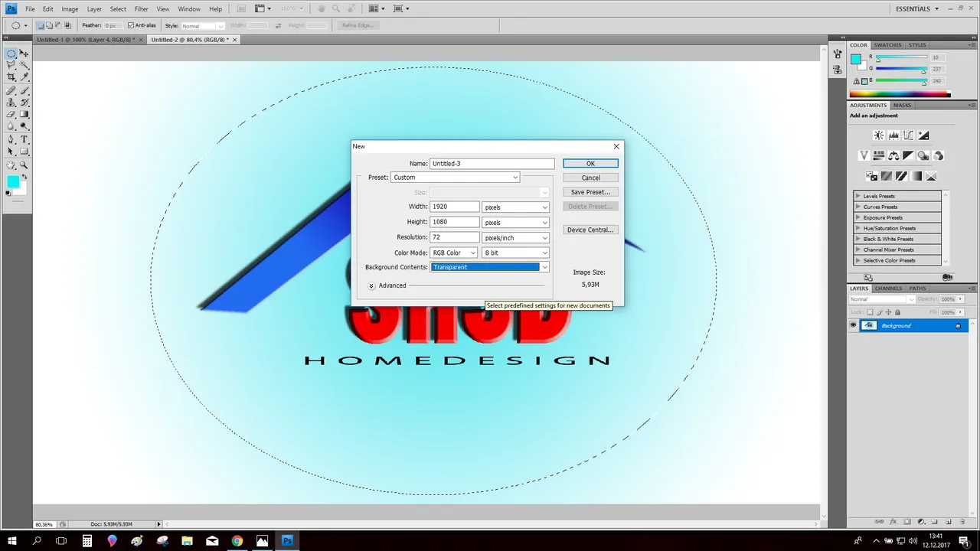This screenshot has width=980, height=551.
Task: Choose the Add to selection mode
Action: tap(49, 25)
